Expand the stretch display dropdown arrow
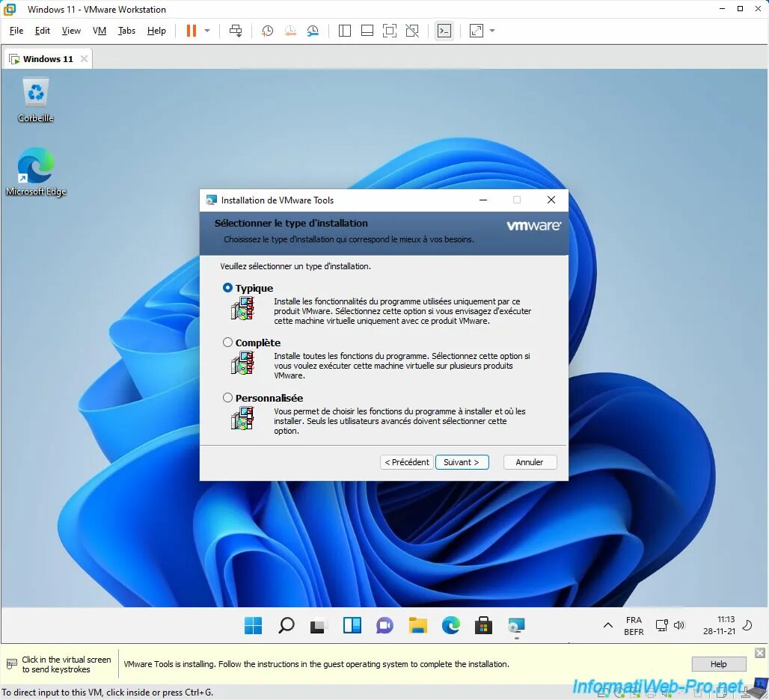 (x=492, y=31)
